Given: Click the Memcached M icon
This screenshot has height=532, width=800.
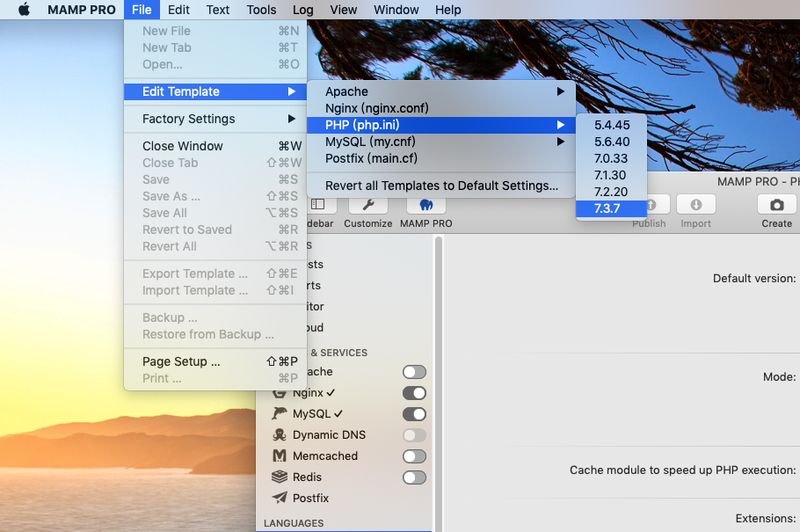Looking at the screenshot, I should click(280, 455).
